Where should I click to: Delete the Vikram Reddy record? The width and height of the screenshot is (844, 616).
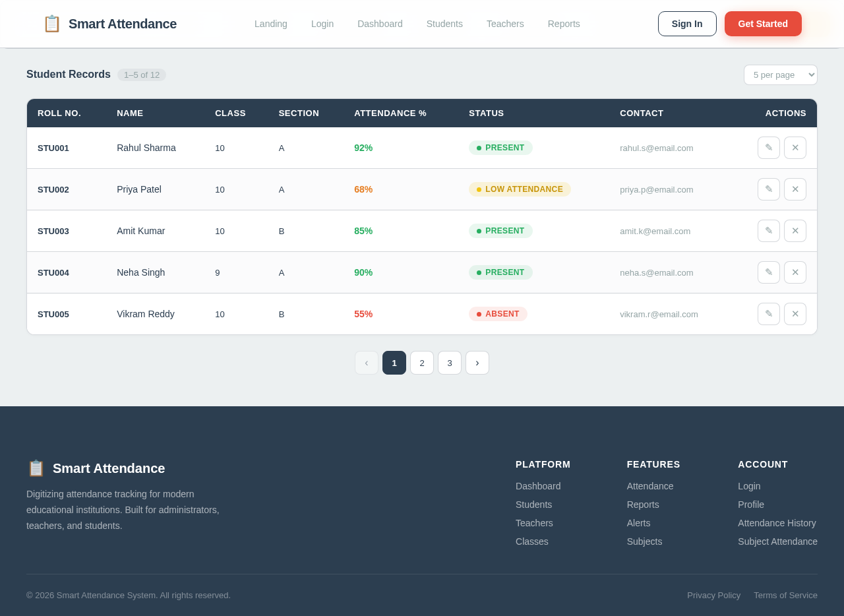tap(795, 314)
